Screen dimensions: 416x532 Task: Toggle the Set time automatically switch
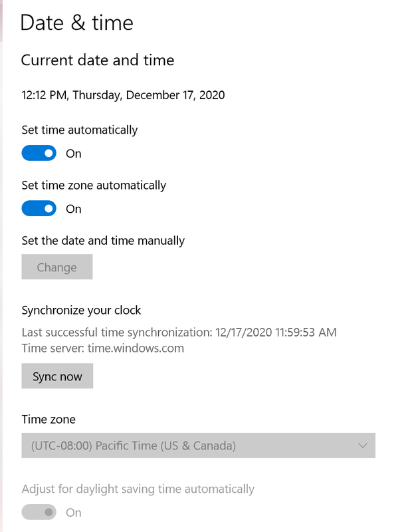pos(39,154)
